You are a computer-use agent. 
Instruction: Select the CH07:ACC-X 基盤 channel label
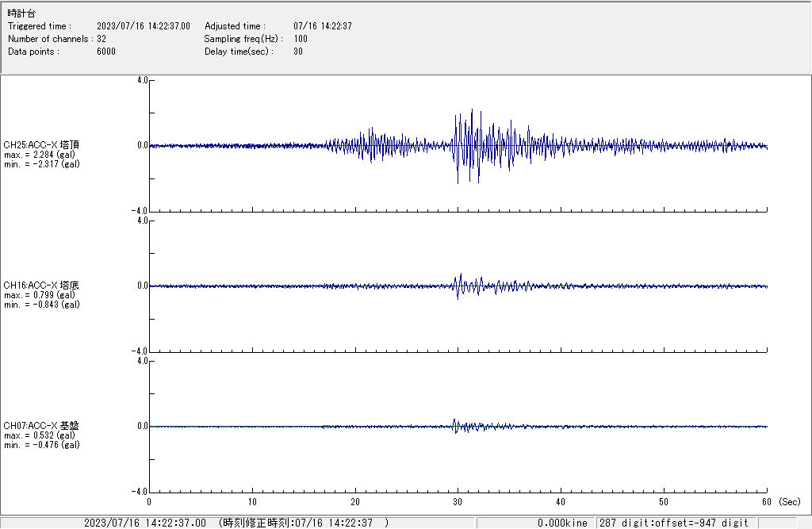41,426
